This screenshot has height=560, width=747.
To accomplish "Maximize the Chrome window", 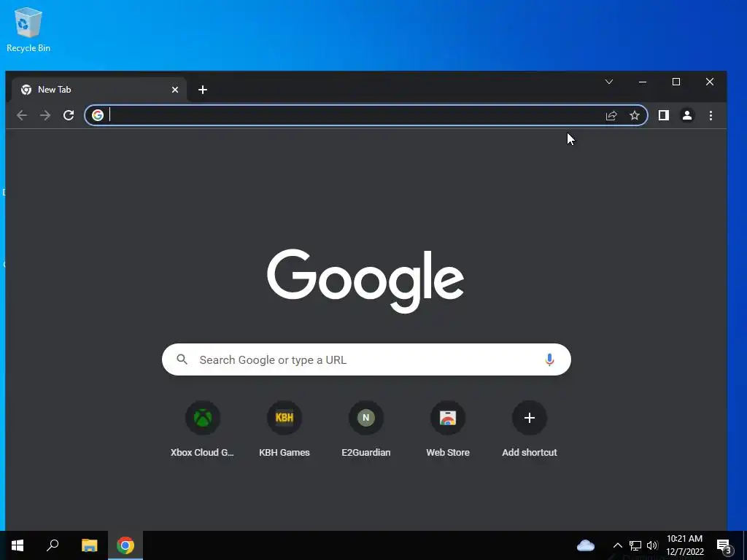I will pos(676,82).
